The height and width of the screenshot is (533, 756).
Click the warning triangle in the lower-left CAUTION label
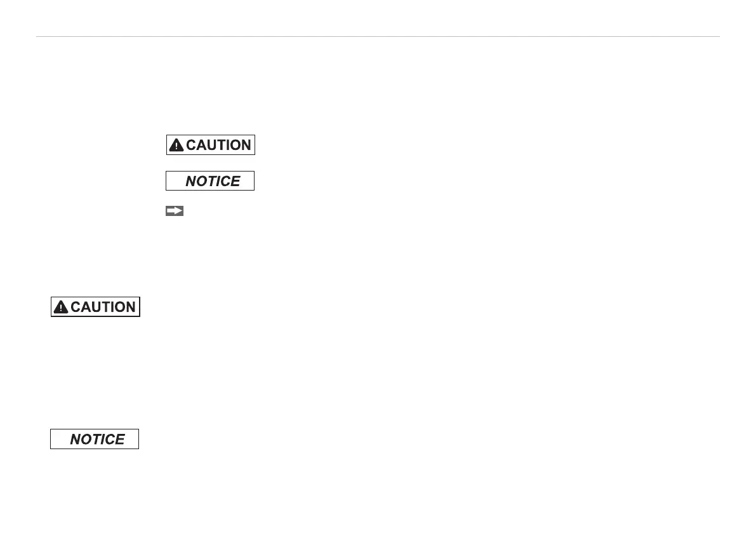click(x=61, y=307)
